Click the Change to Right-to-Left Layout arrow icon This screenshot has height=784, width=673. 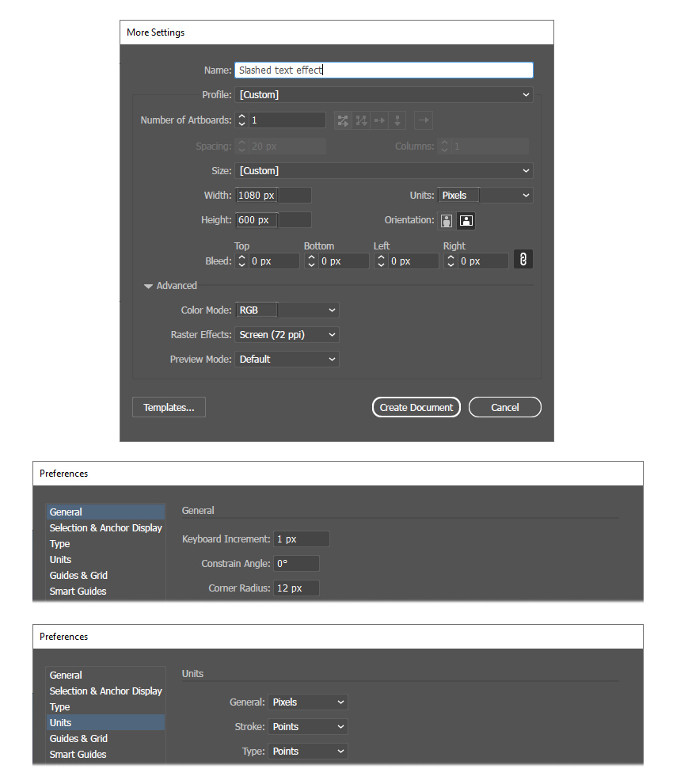(x=424, y=120)
